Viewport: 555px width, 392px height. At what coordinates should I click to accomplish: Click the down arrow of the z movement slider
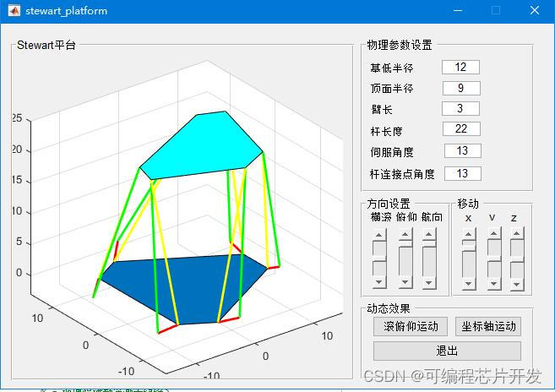(517, 284)
